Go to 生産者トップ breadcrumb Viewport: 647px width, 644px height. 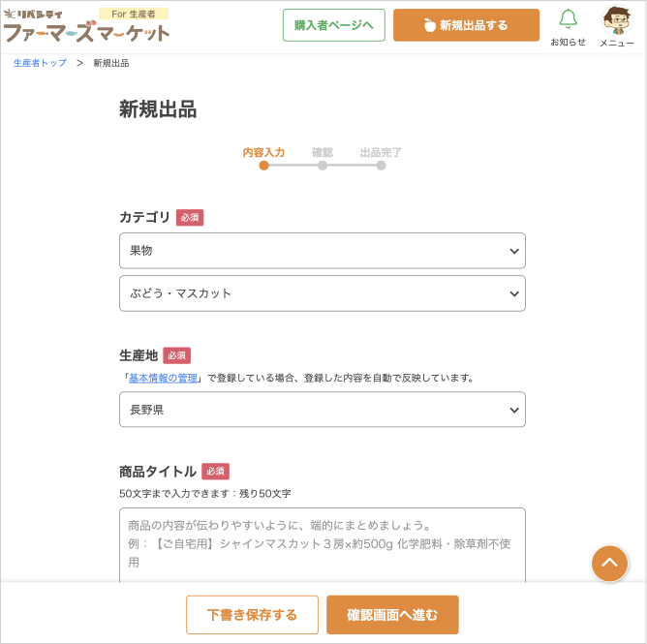click(x=40, y=63)
